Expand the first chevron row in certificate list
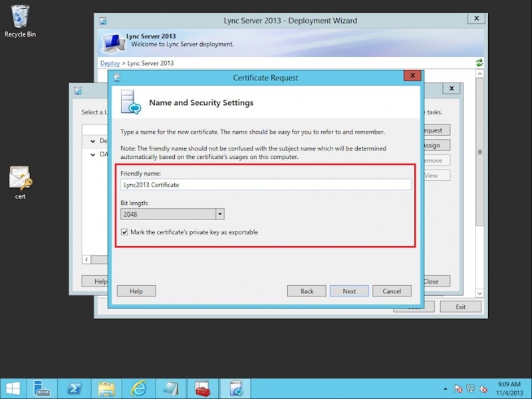532x399 pixels. pos(93,141)
